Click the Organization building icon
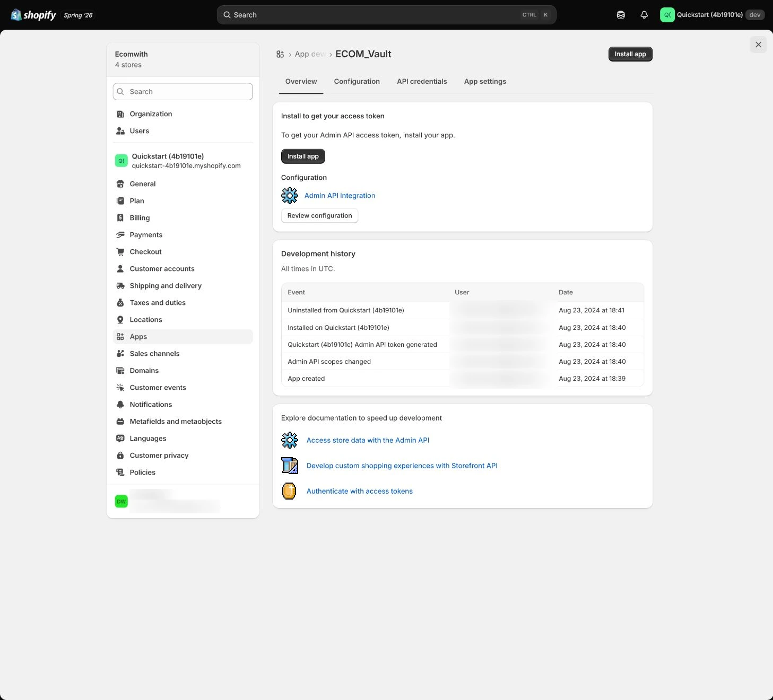 (120, 114)
